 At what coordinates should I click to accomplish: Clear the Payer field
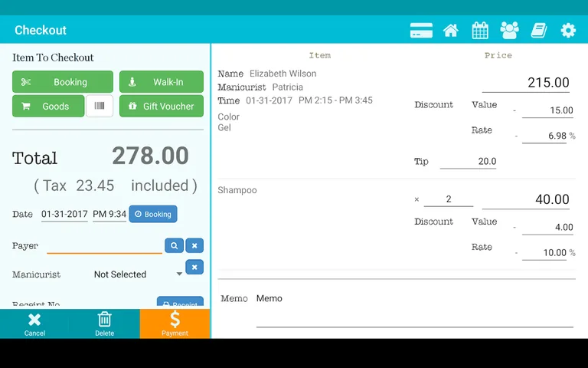[x=194, y=245]
